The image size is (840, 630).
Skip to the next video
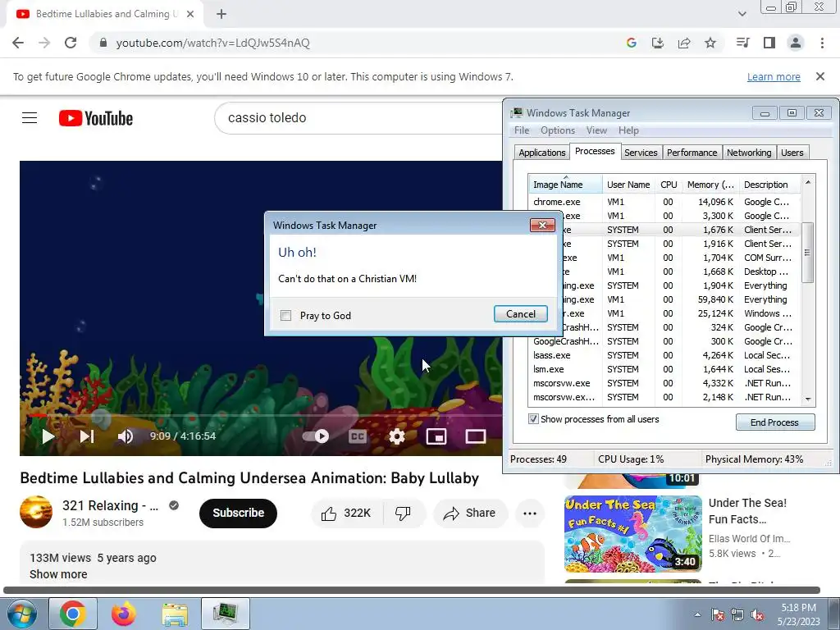pos(87,436)
